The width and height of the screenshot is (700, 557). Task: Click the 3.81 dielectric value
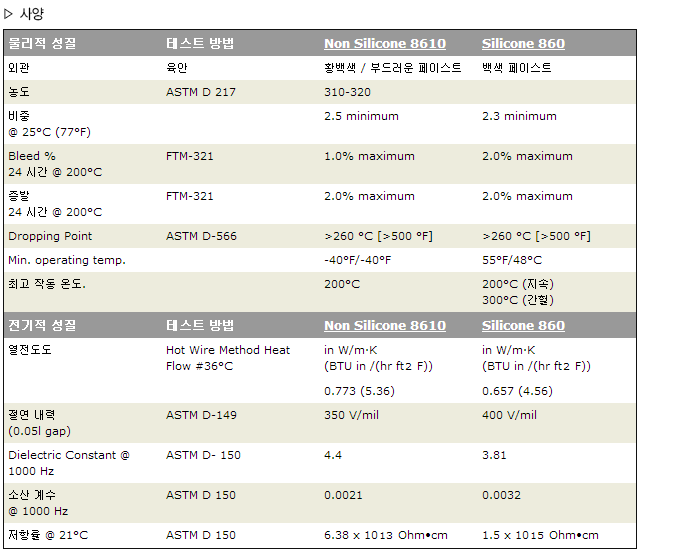pos(494,455)
